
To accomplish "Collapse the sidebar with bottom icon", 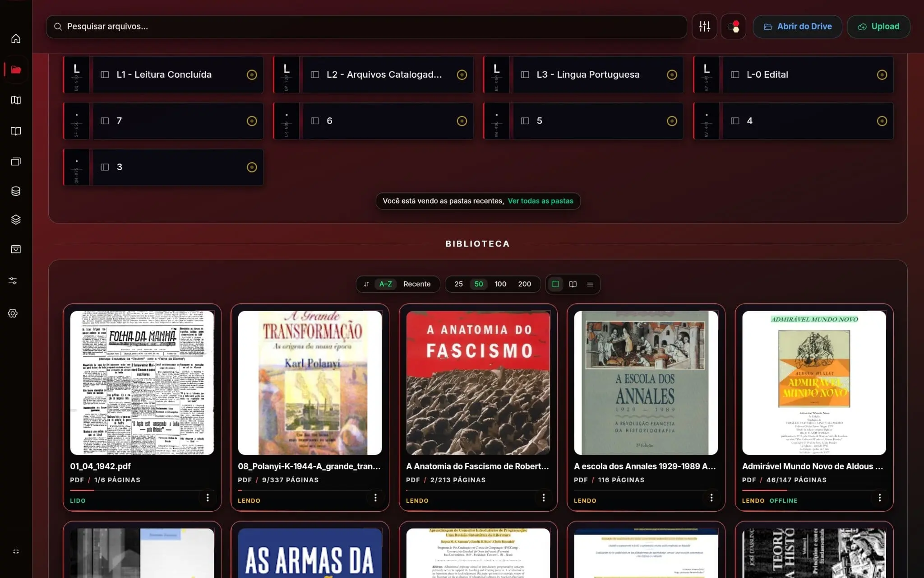I will point(16,551).
